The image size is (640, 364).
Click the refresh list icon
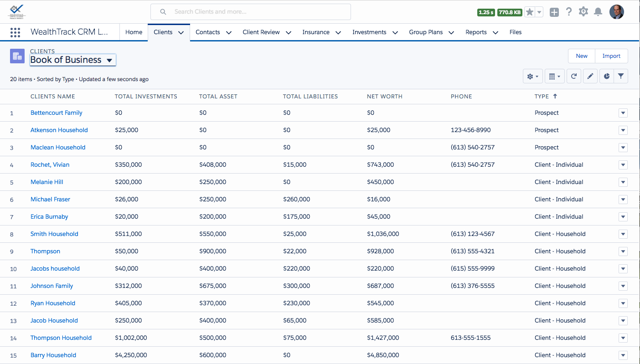(x=573, y=76)
